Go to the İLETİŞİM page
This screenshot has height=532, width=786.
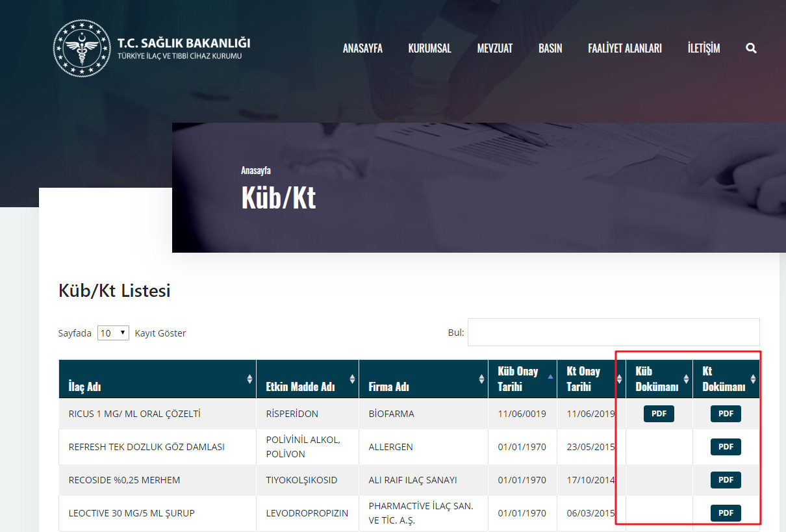click(704, 49)
